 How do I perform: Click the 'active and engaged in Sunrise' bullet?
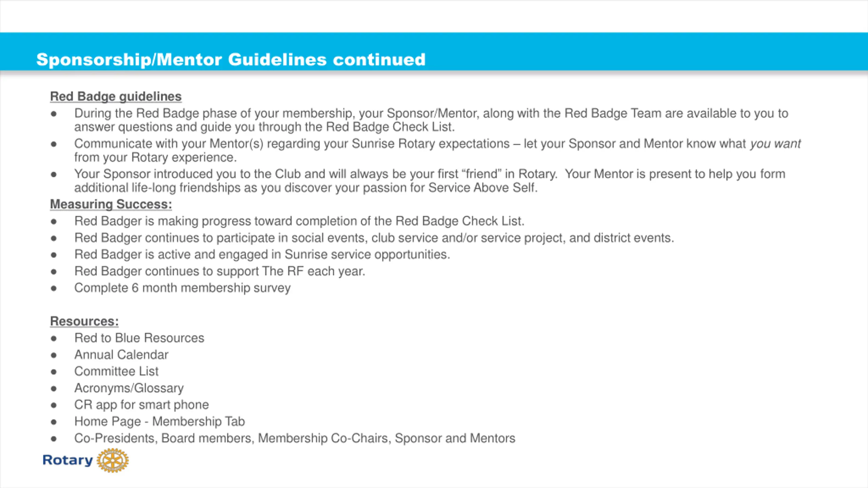click(x=262, y=255)
